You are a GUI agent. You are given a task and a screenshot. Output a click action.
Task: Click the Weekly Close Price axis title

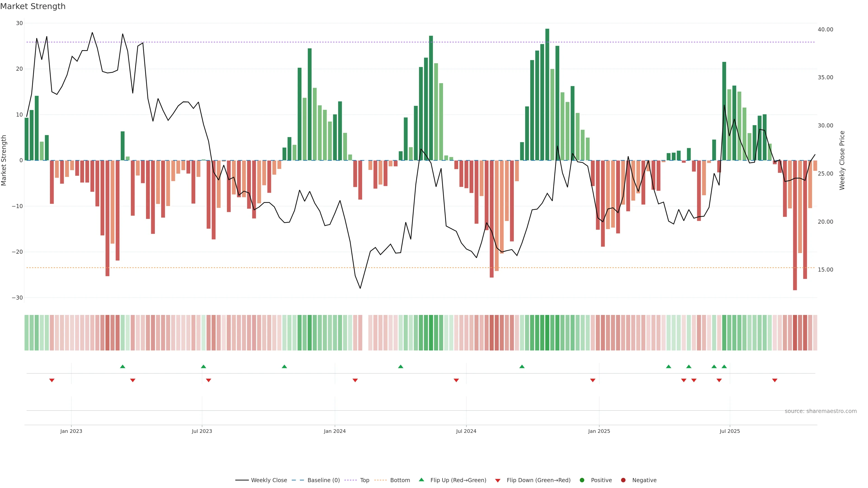click(x=842, y=160)
